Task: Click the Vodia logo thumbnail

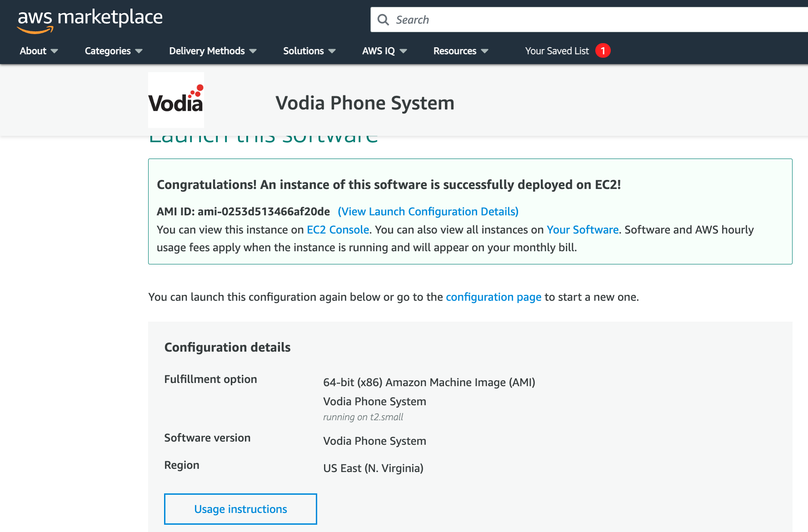Action: (x=176, y=100)
